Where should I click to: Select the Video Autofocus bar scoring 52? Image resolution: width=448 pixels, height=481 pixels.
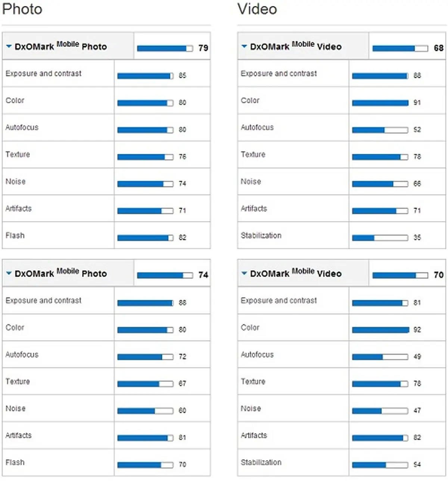380,130
